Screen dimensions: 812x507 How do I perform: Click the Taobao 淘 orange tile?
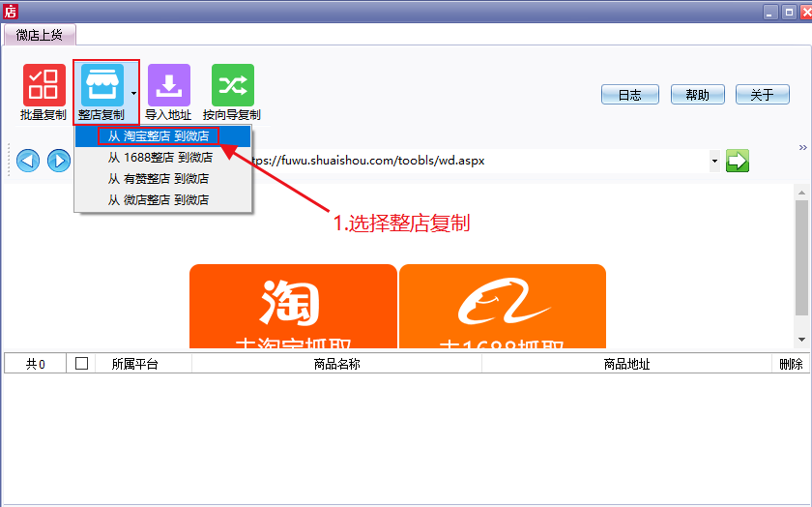(293, 307)
